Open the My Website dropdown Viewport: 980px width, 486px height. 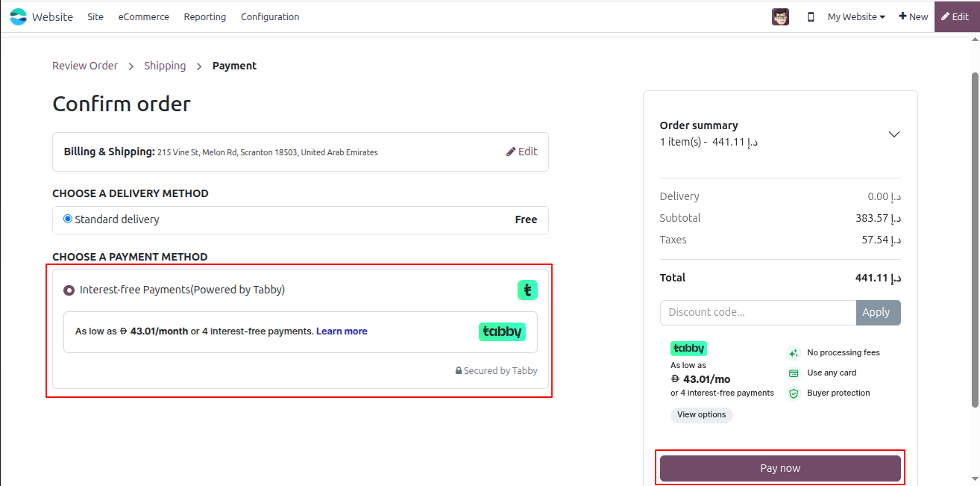(856, 16)
